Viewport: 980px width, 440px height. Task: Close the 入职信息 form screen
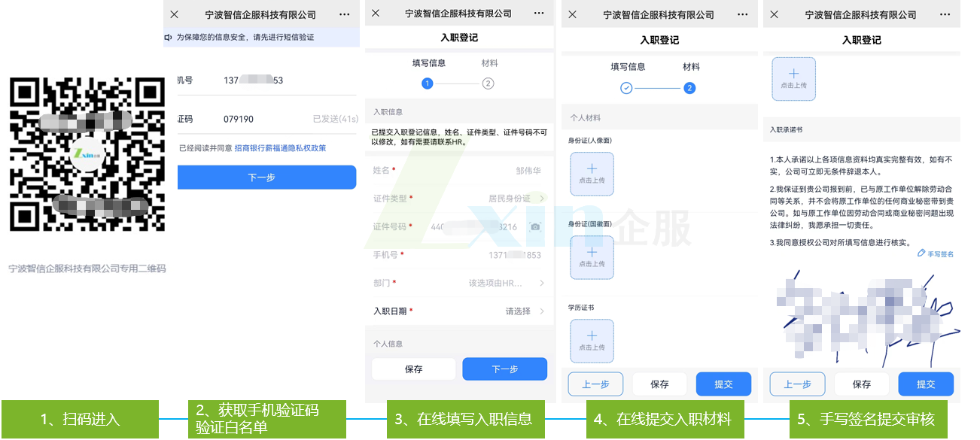coord(376,14)
